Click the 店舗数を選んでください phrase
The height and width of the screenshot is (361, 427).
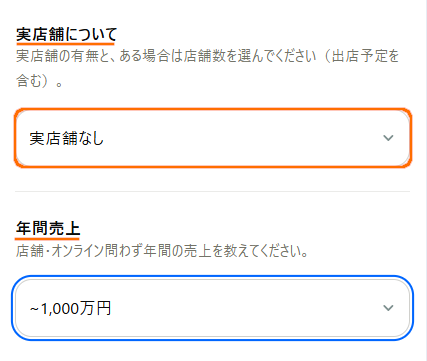coord(249,56)
